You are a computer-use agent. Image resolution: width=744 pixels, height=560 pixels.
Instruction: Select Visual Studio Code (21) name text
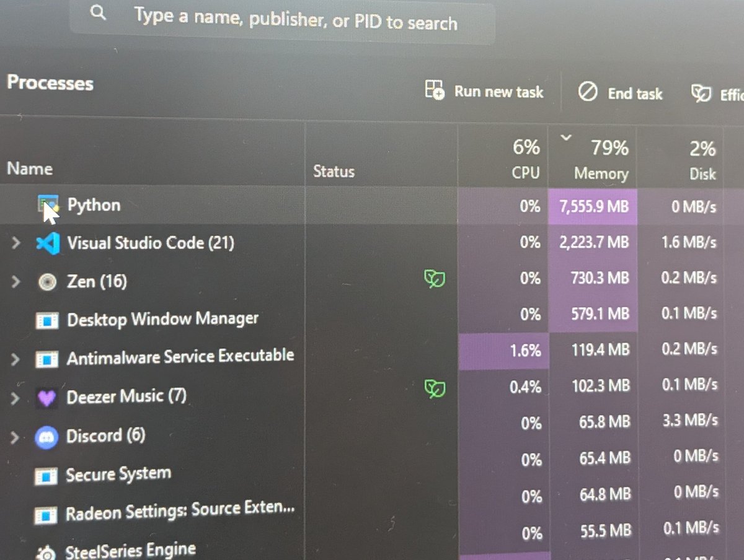click(151, 242)
